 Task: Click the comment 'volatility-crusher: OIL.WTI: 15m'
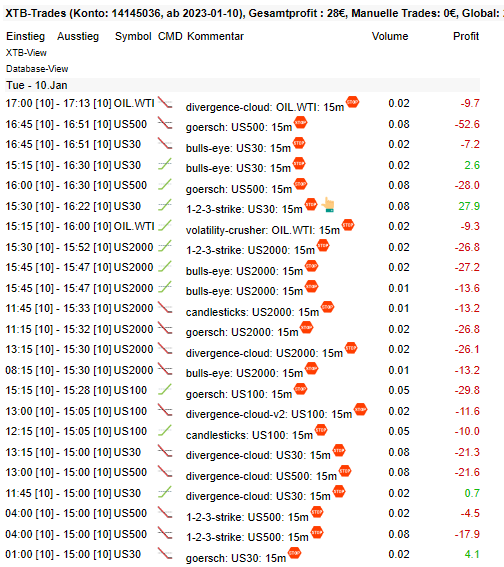[263, 230]
